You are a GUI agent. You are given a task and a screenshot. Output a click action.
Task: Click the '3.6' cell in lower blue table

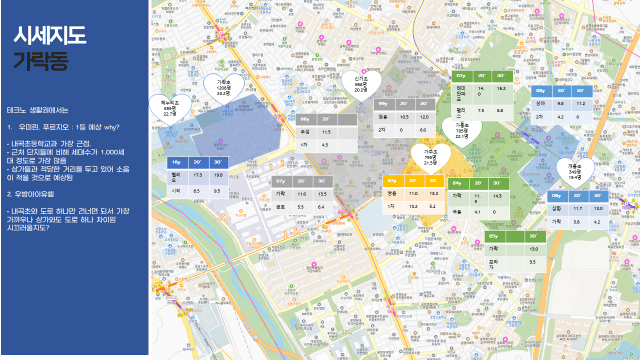578,222
